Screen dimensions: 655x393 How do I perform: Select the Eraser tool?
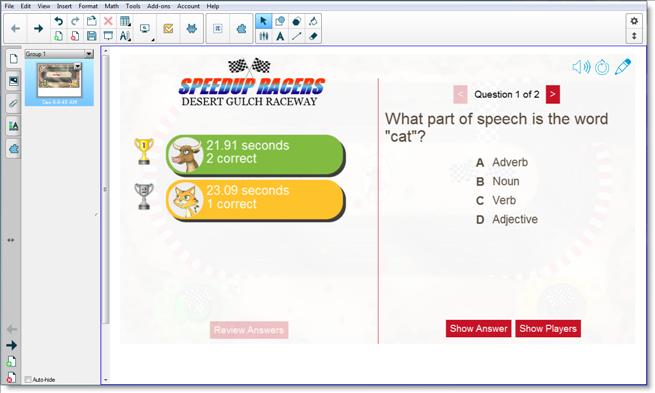tap(313, 36)
